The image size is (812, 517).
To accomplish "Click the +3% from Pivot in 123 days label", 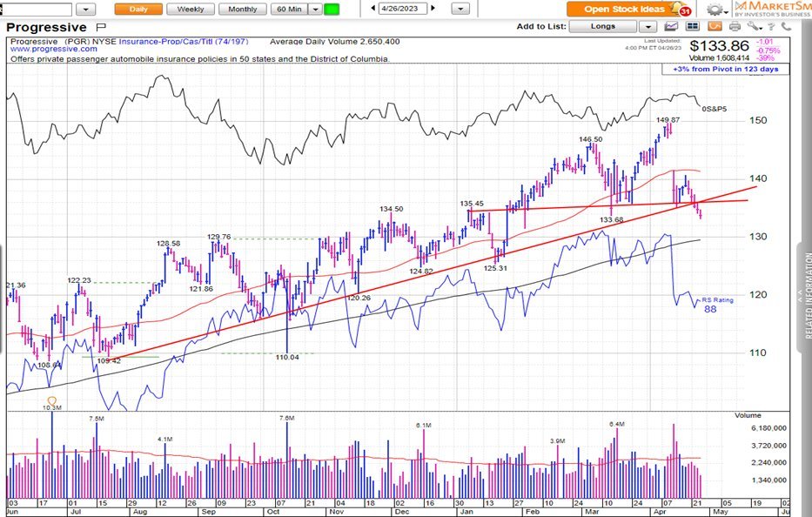I will pyautogui.click(x=726, y=69).
